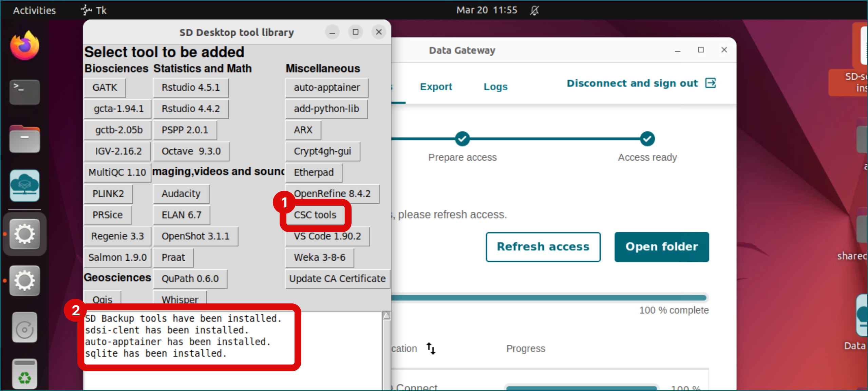Open the recycle icon at dock bottom
The height and width of the screenshot is (391, 868).
tap(24, 373)
